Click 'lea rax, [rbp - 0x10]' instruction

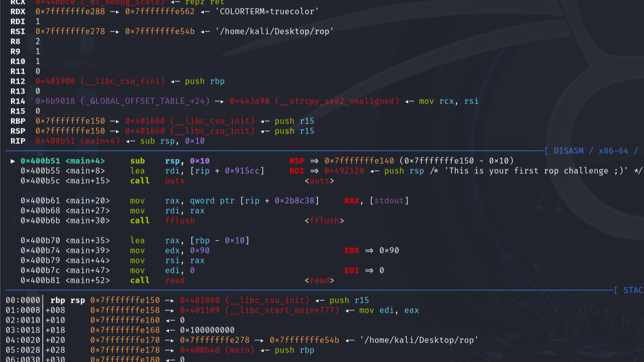(190, 241)
